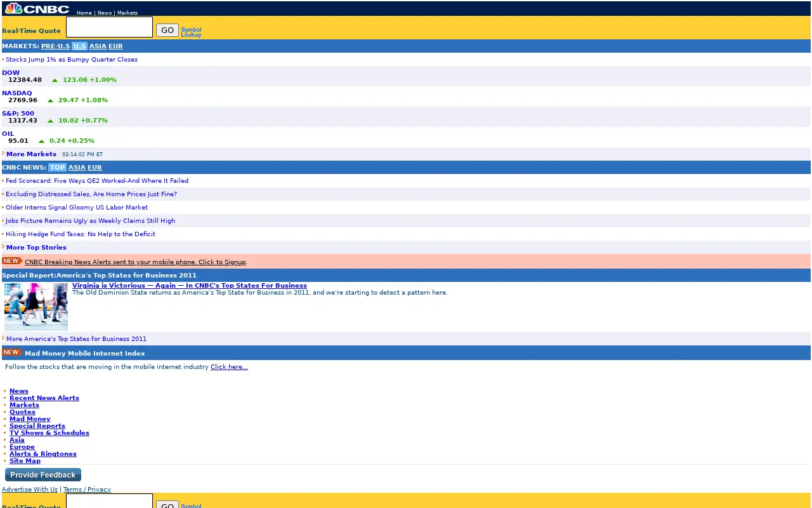812x508 pixels.
Task: Click the Provide Feedback button
Action: tap(43, 475)
